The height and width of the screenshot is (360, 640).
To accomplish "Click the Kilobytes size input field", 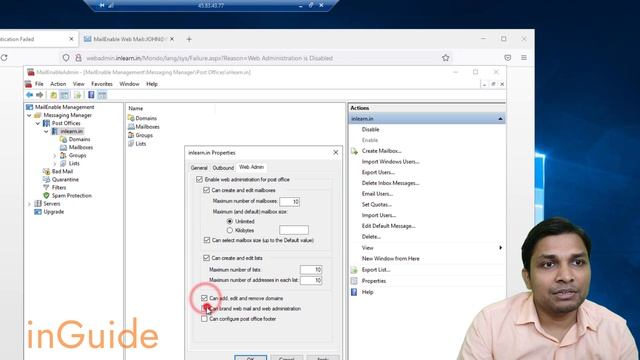I will coord(294,230).
